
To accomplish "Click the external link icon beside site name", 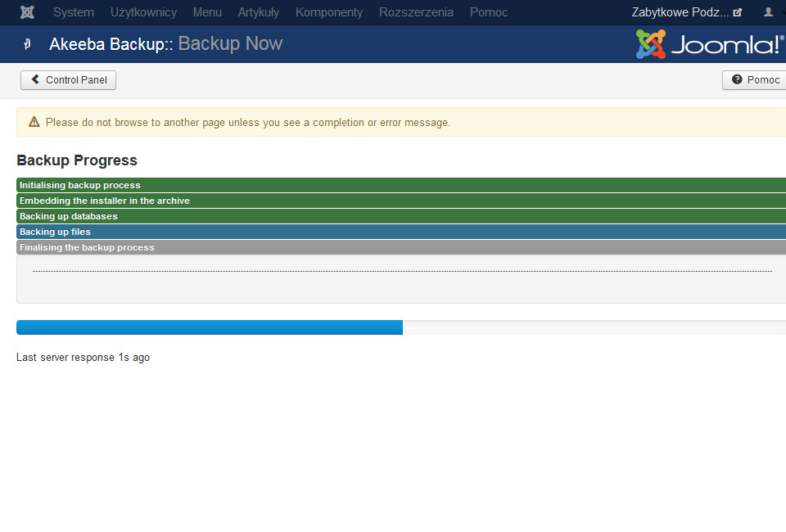I will [x=738, y=12].
